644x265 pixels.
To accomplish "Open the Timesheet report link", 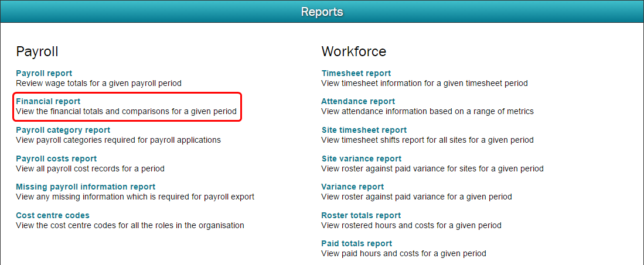I will 356,74.
